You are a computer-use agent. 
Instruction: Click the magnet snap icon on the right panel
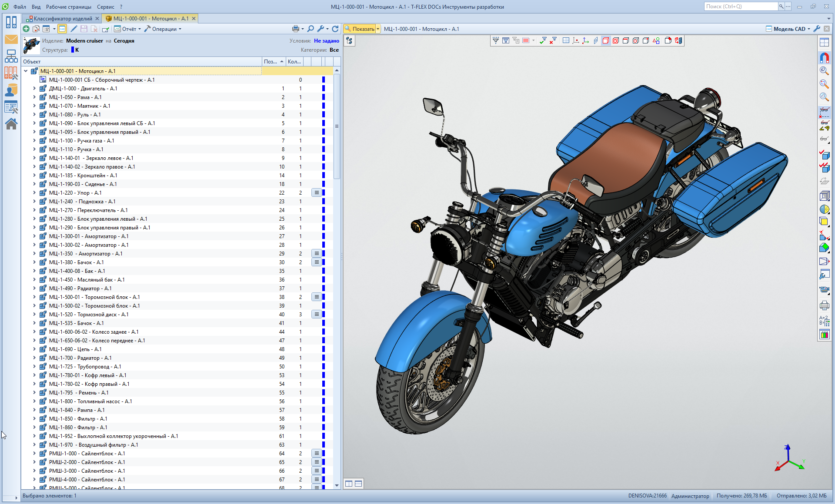(824, 57)
